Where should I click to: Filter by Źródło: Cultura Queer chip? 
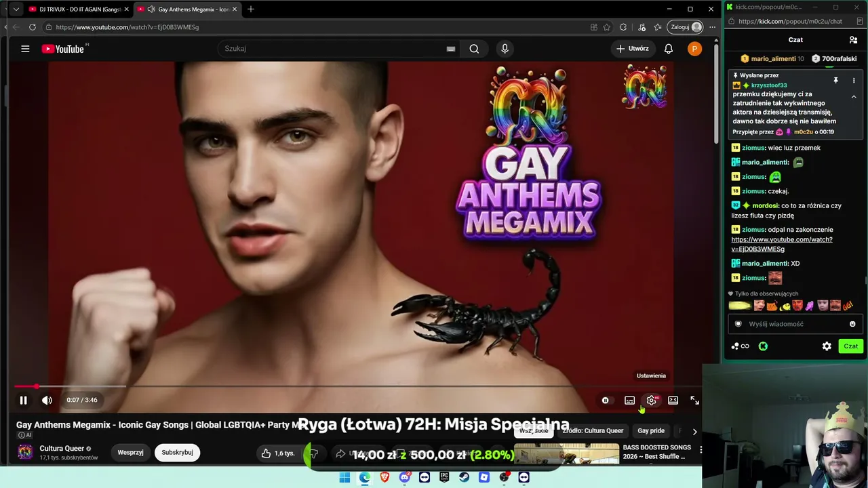pyautogui.click(x=593, y=430)
